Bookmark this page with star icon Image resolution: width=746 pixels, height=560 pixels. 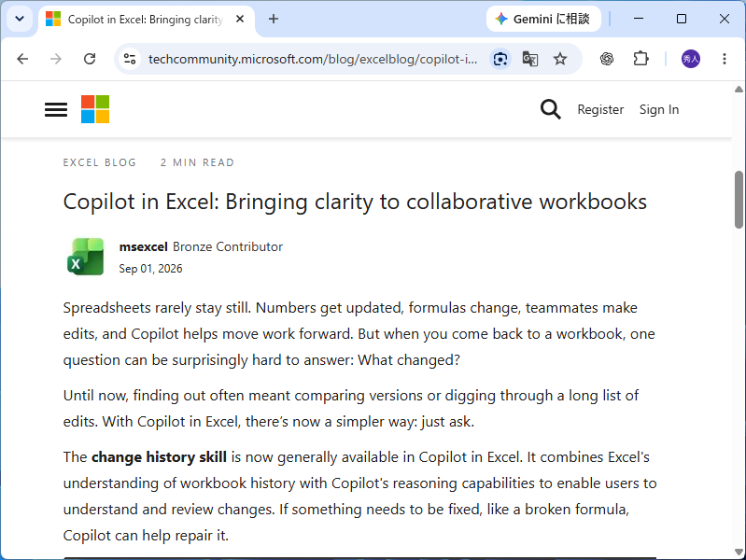pos(560,59)
